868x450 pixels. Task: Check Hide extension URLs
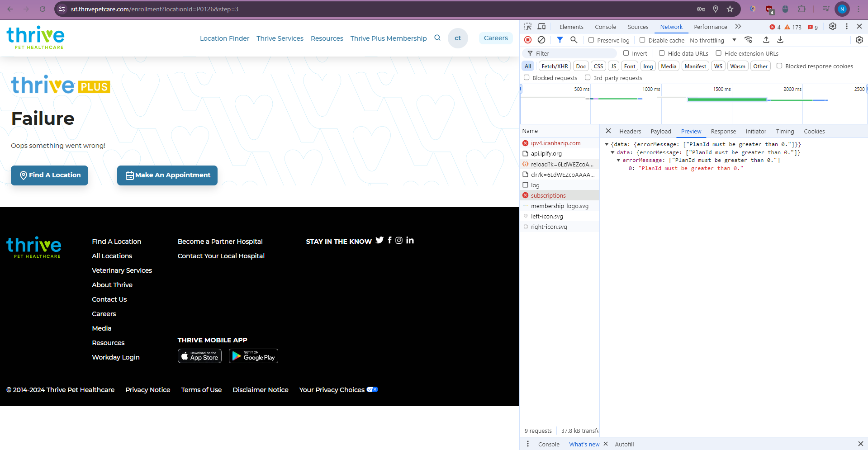point(718,53)
